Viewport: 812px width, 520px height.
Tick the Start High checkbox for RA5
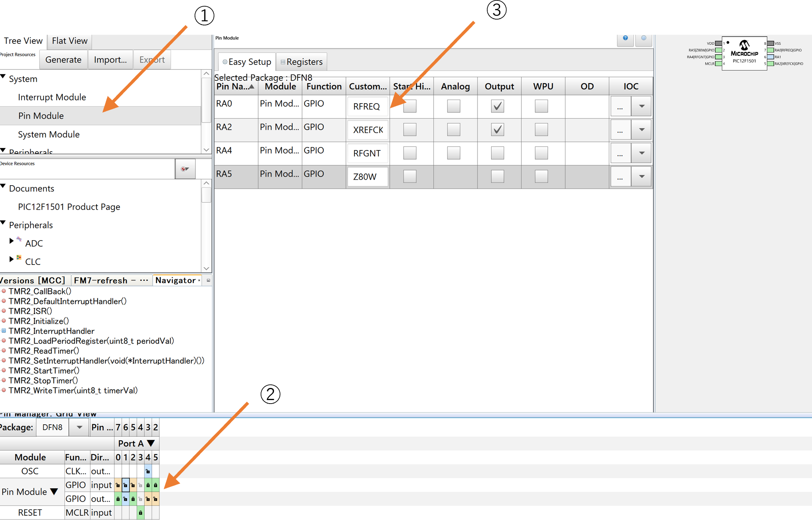(x=410, y=176)
